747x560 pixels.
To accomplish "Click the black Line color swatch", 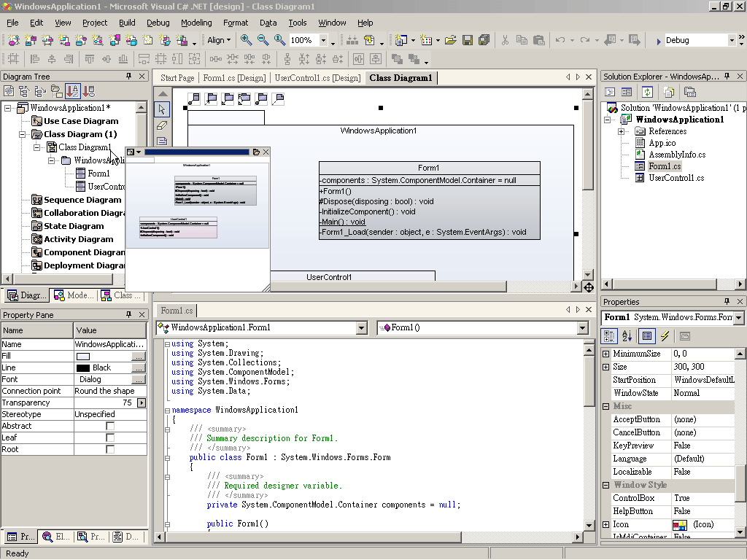I will click(83, 367).
